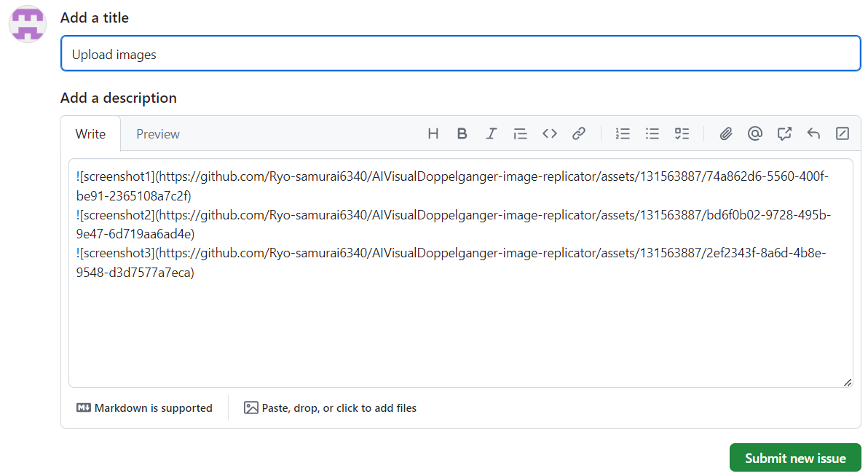This screenshot has height=476, width=868.
Task: Click the image icon beside Paste, drop
Action: (x=250, y=407)
